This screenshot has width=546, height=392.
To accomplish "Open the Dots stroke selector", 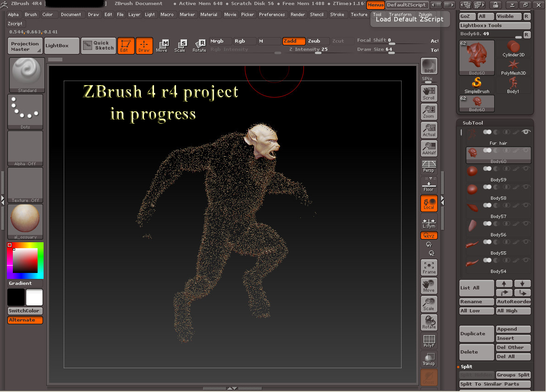I will [25, 112].
